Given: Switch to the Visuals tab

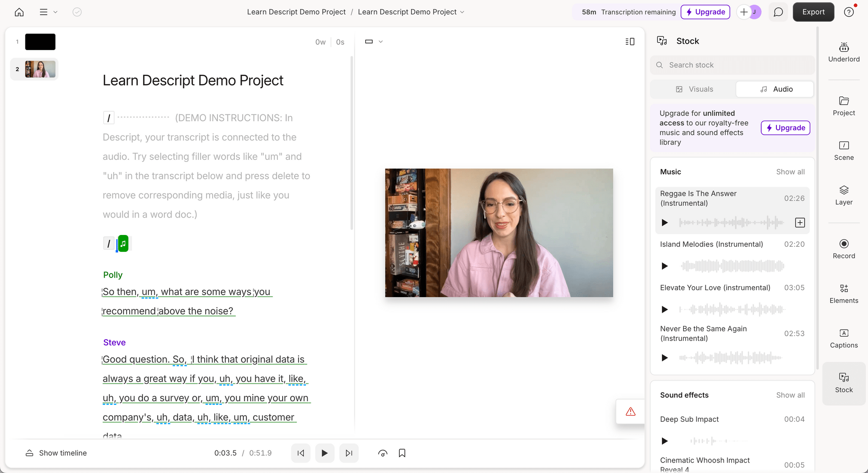Looking at the screenshot, I should coord(694,89).
